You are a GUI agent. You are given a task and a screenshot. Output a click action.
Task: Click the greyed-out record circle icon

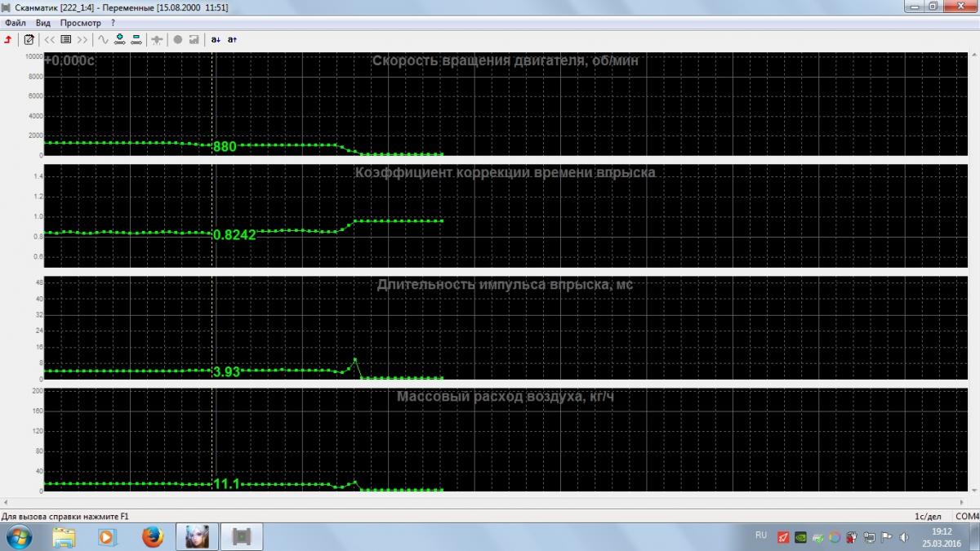coord(178,39)
